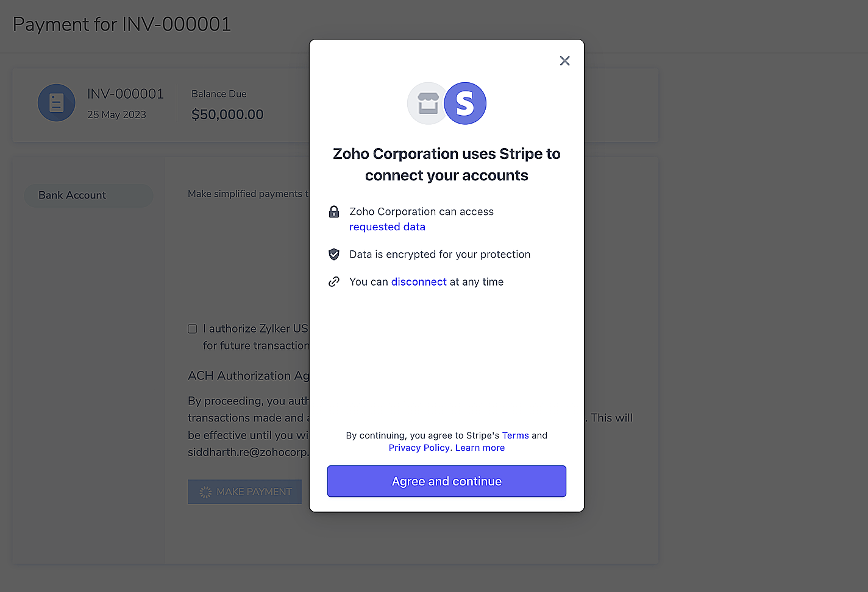The width and height of the screenshot is (868, 592).
Task: Click the shield icon next to encryption text
Action: click(x=334, y=254)
